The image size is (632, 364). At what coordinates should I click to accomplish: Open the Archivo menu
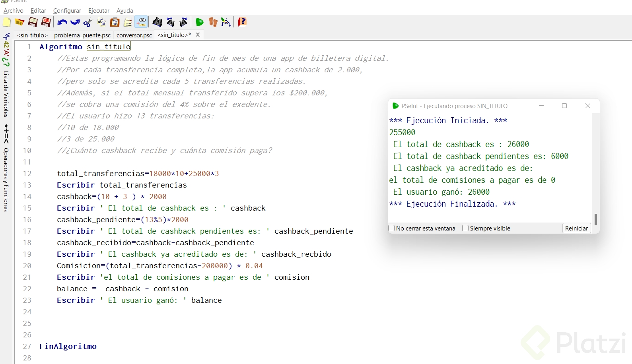tap(14, 11)
